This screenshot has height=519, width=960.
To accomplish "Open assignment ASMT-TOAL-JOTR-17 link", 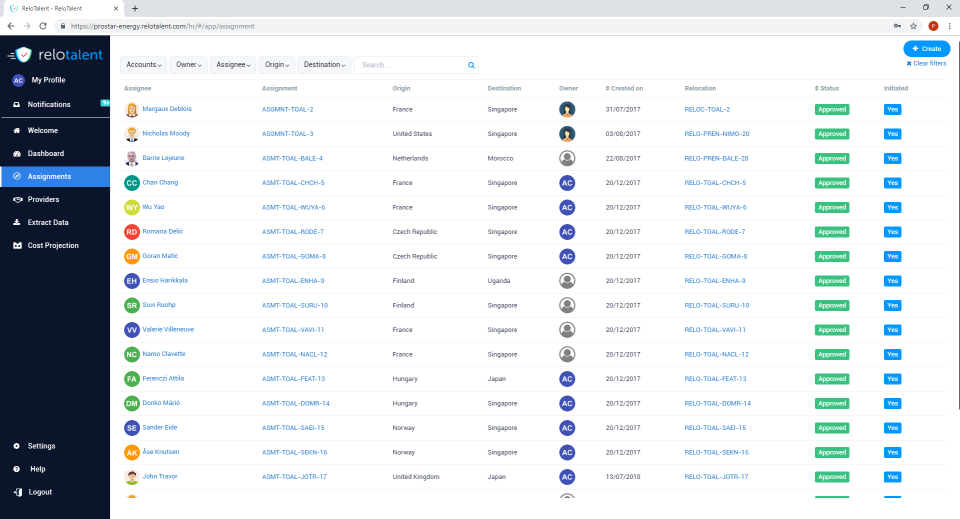I will click(x=294, y=477).
